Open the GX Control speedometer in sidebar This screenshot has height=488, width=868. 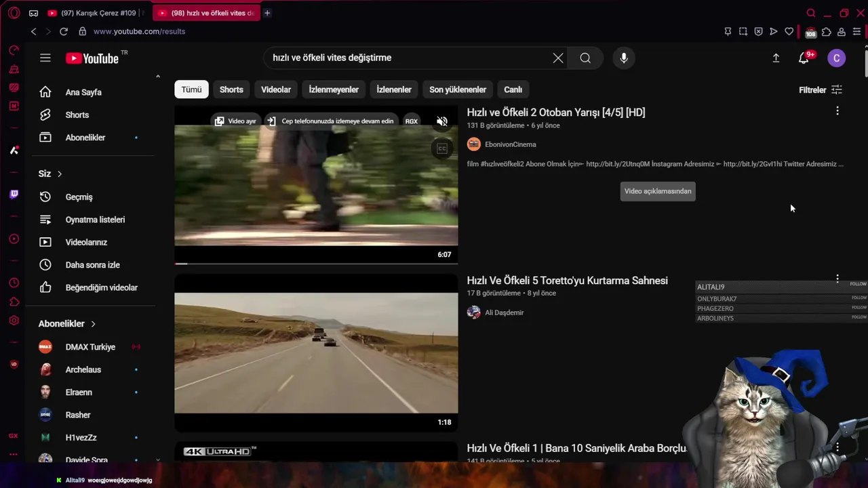(x=14, y=51)
